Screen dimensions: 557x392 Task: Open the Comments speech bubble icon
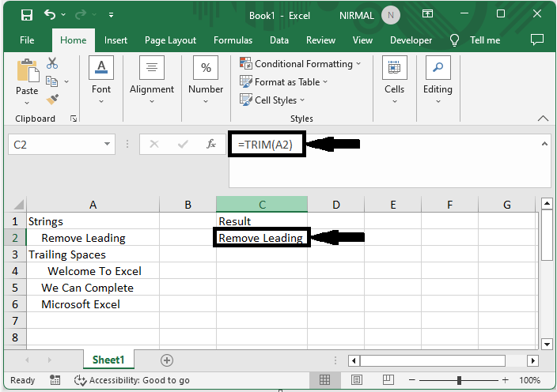pyautogui.click(x=536, y=40)
